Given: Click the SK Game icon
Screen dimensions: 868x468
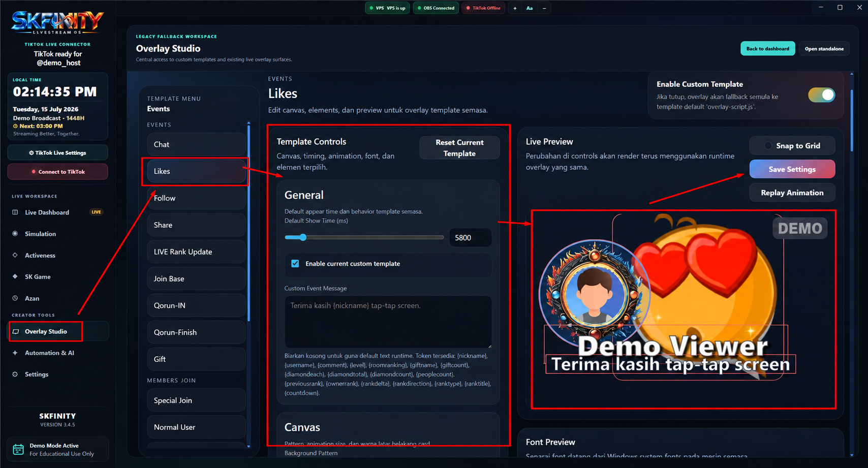Looking at the screenshot, I should coord(15,276).
